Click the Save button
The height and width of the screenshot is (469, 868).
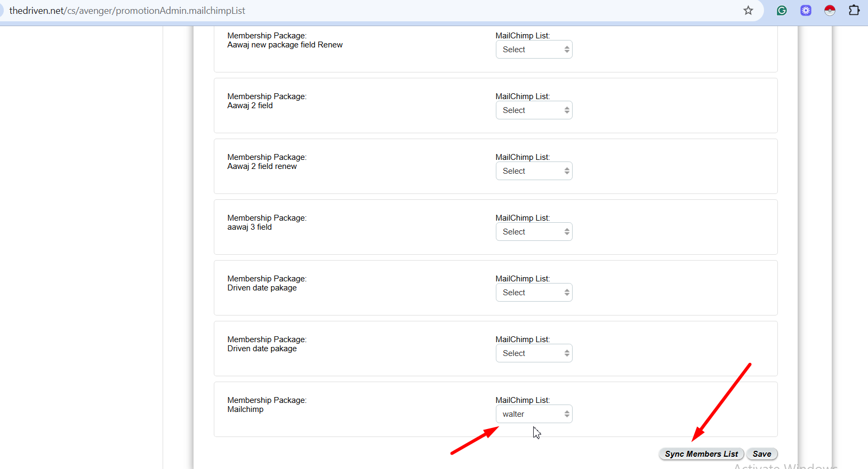point(762,454)
